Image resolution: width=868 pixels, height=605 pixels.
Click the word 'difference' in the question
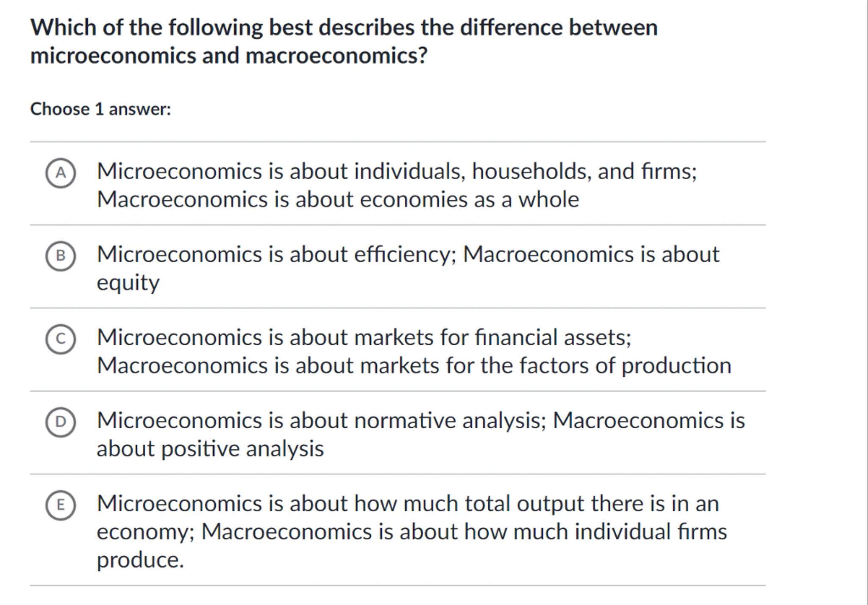[x=510, y=28]
